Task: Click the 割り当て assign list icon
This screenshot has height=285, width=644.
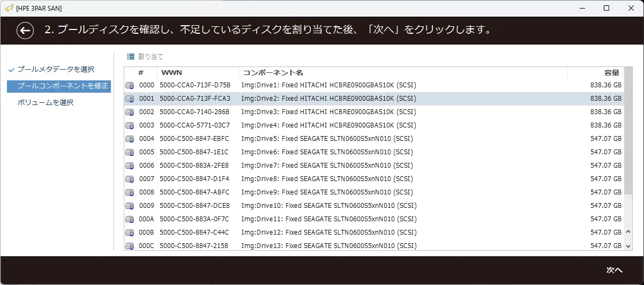Action: pyautogui.click(x=131, y=56)
